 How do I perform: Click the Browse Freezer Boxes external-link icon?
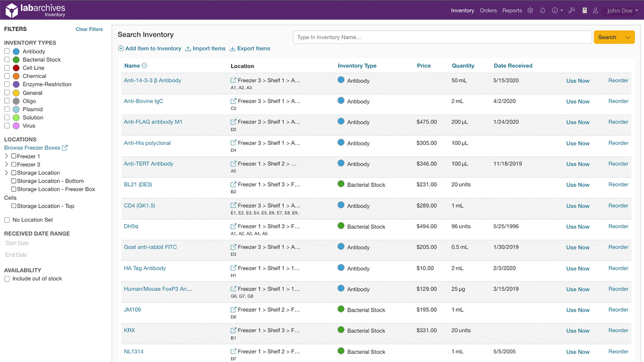pyautogui.click(x=64, y=148)
